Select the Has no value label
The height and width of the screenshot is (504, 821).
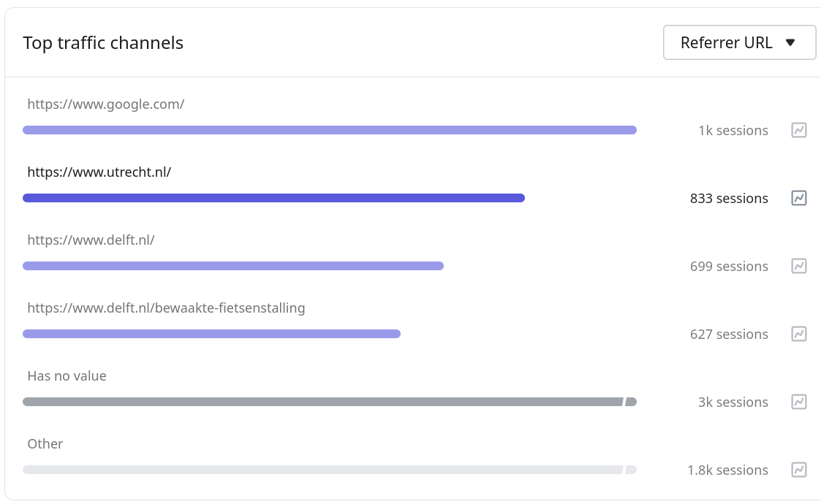(67, 375)
